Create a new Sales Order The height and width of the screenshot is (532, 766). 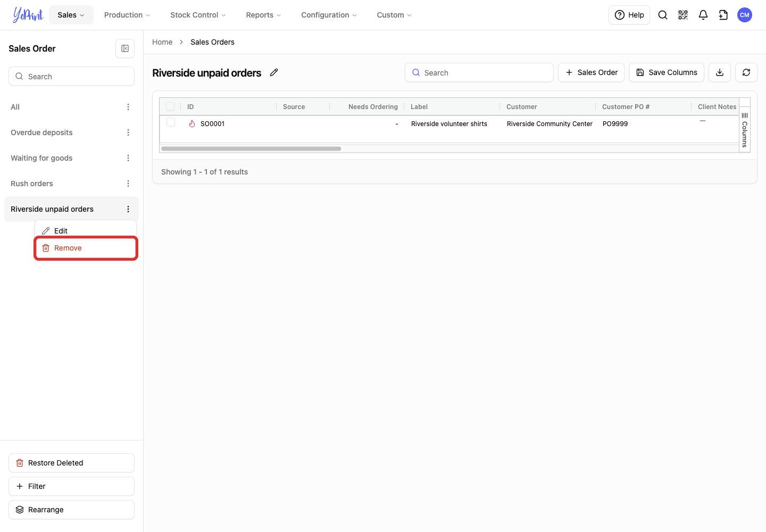[x=592, y=72]
